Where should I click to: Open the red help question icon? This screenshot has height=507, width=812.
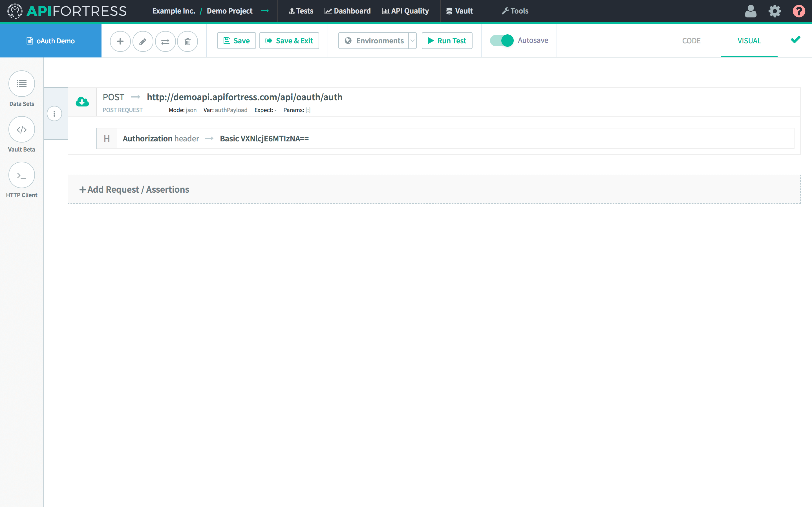pos(798,11)
